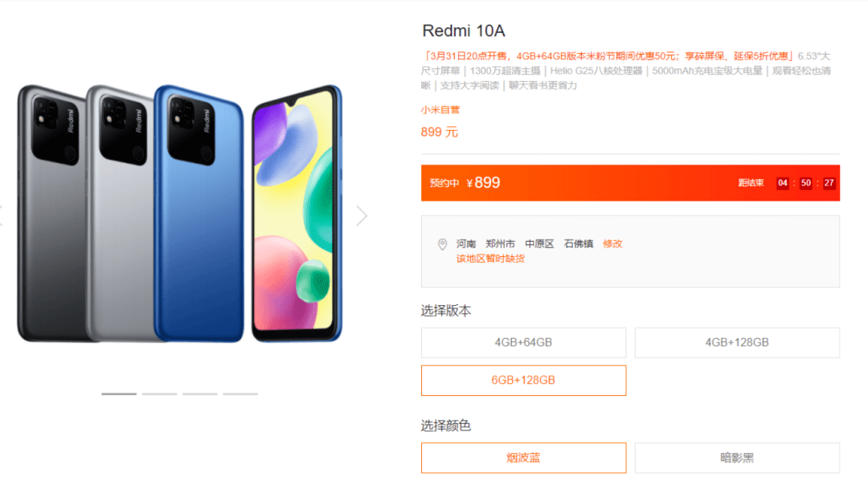This screenshot has height=477, width=868.
Task: Select the 4GB+128GB version option
Action: (737, 343)
